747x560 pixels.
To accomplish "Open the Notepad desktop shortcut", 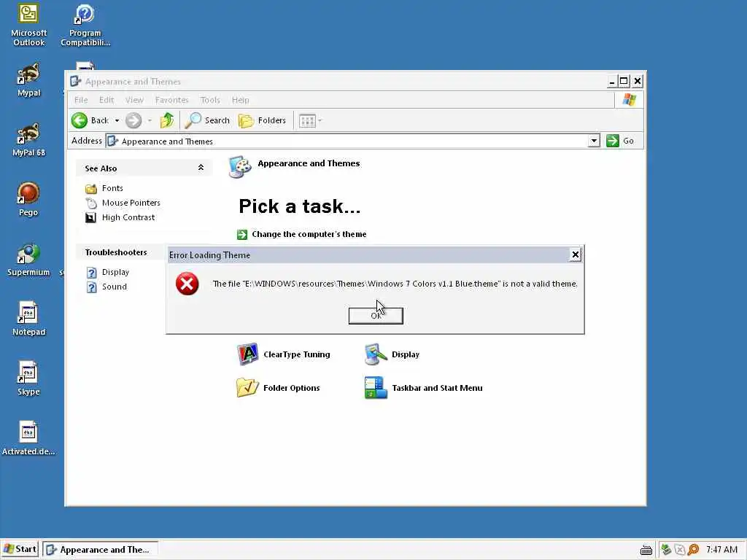I will [28, 319].
